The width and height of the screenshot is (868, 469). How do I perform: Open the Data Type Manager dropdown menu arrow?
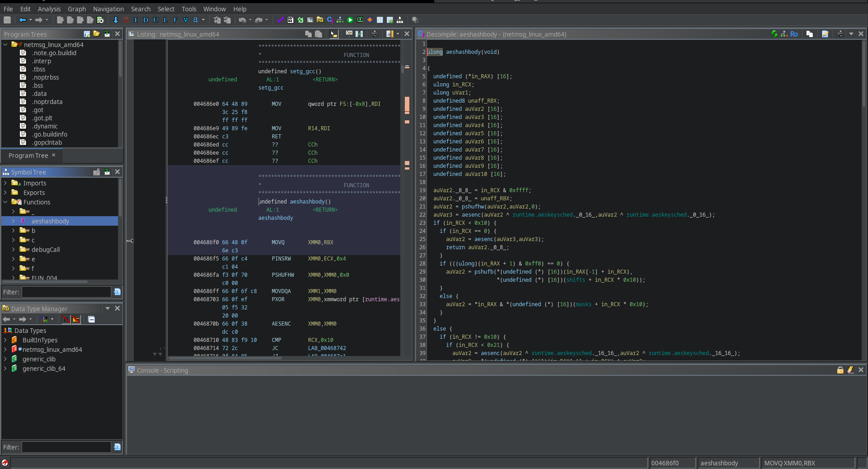(108, 308)
